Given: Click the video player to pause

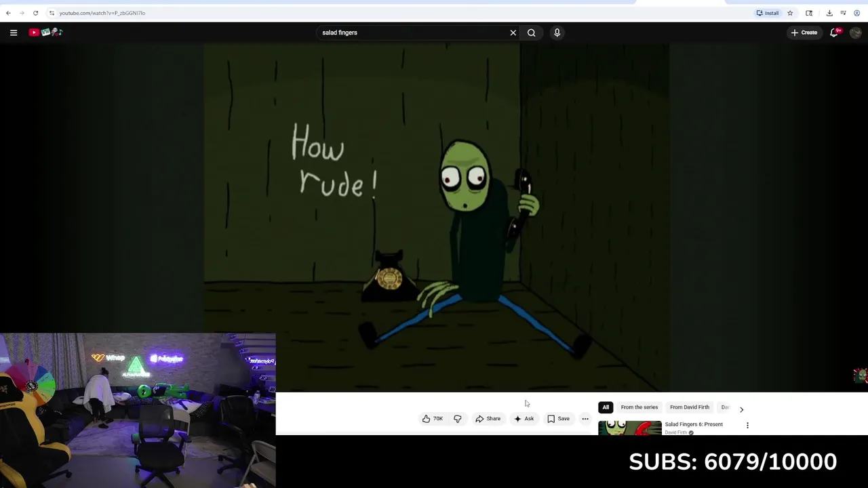Looking at the screenshot, I should click(x=436, y=218).
